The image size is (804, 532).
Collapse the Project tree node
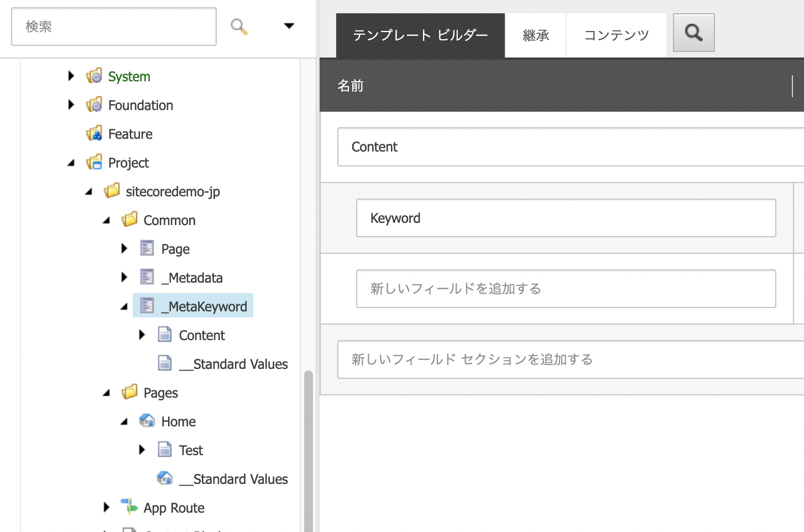coord(71,163)
